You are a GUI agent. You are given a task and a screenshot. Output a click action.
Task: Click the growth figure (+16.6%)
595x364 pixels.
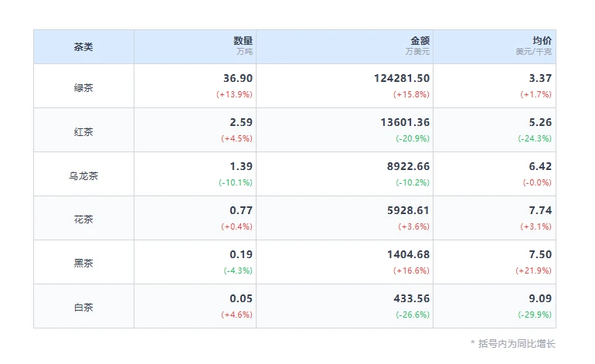[411, 270]
